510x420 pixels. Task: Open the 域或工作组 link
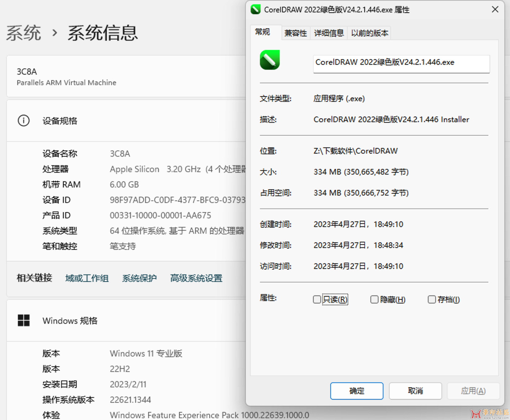point(87,278)
